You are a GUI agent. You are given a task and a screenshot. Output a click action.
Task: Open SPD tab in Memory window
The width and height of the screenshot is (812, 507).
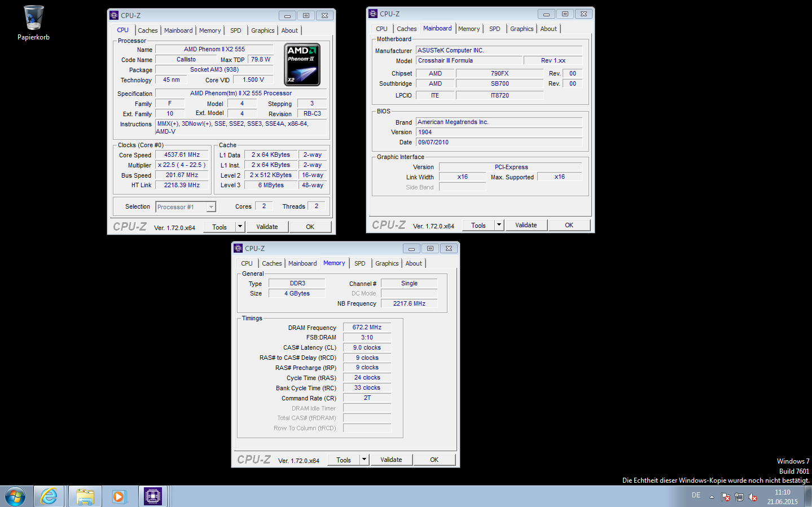(x=360, y=263)
